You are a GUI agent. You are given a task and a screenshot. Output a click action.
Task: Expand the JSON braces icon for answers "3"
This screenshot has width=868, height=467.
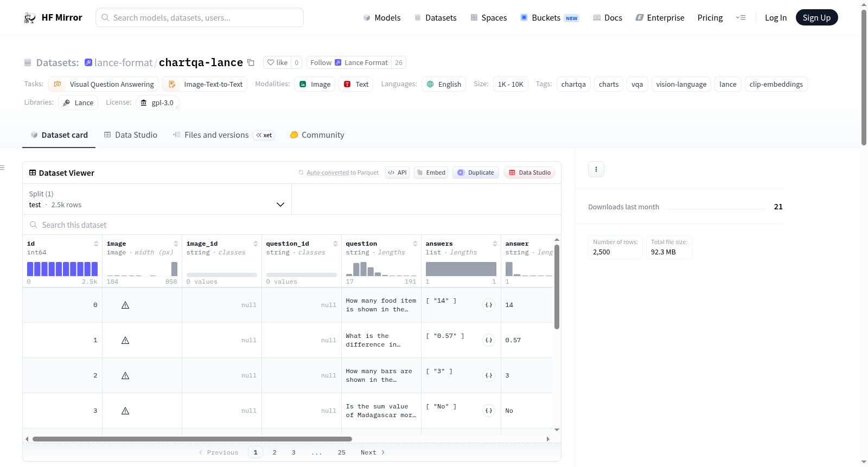coord(489,376)
